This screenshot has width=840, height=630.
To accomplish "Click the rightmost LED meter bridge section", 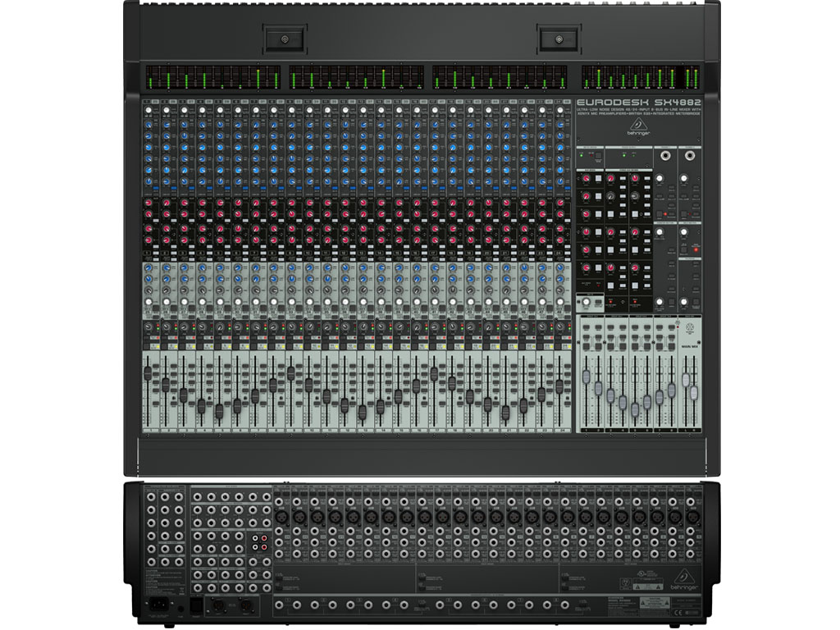I will pyautogui.click(x=641, y=77).
